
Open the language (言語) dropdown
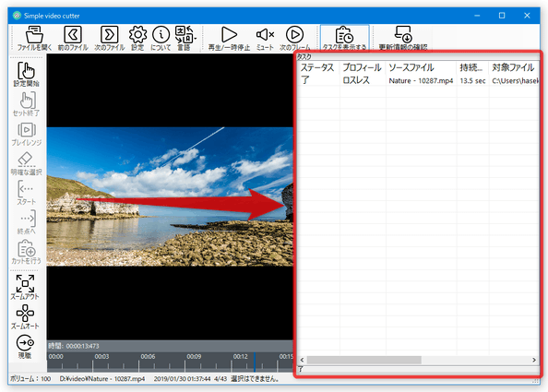click(x=185, y=38)
